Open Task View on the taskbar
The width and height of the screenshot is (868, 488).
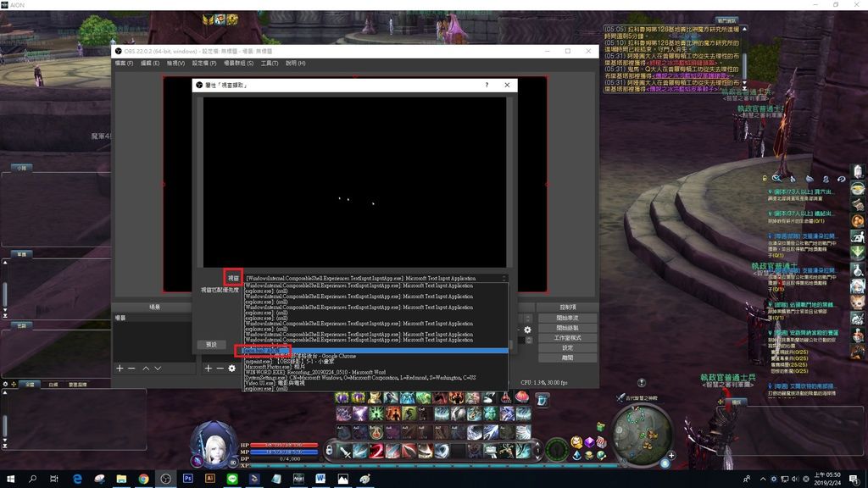click(x=54, y=479)
